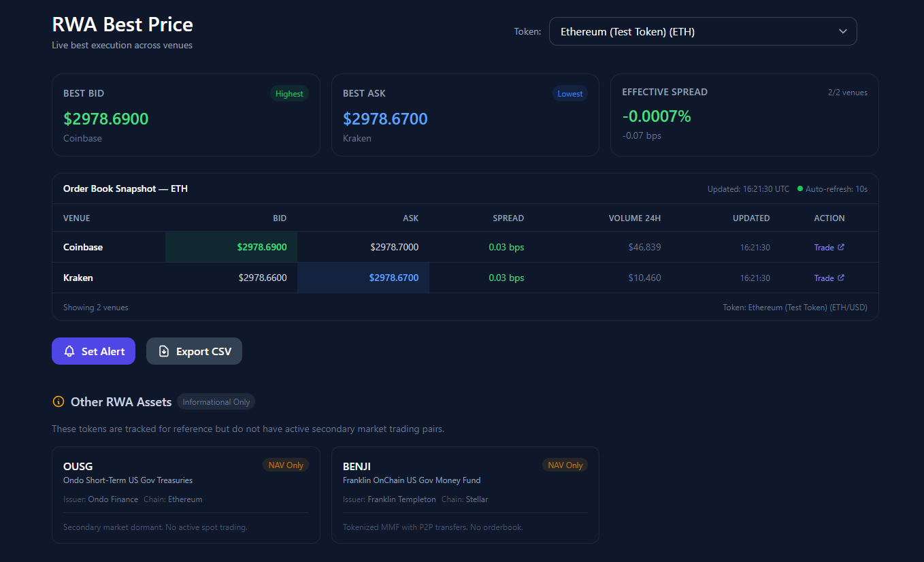Select the OUSG asset card
924x562 pixels.
tap(186, 495)
